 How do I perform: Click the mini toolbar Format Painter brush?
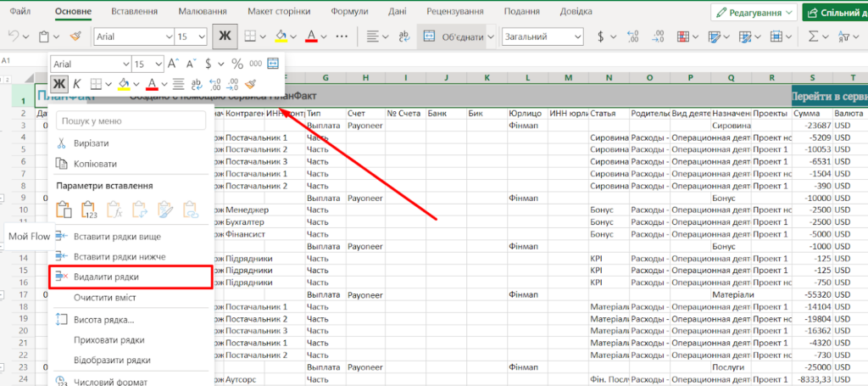(251, 84)
